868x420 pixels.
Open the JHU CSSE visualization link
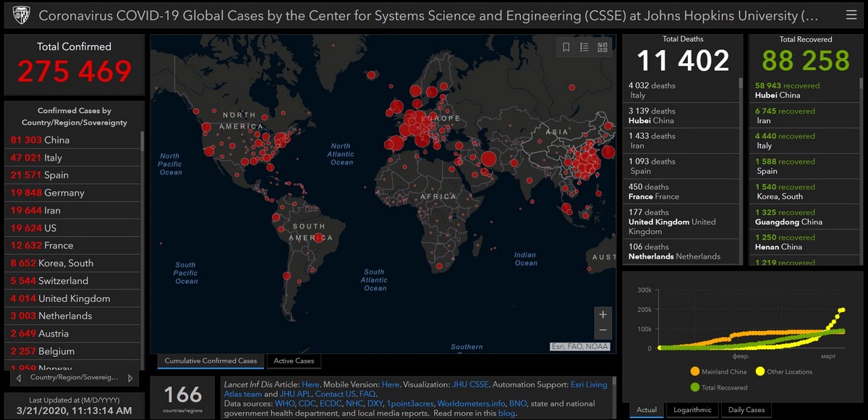pyautogui.click(x=470, y=385)
